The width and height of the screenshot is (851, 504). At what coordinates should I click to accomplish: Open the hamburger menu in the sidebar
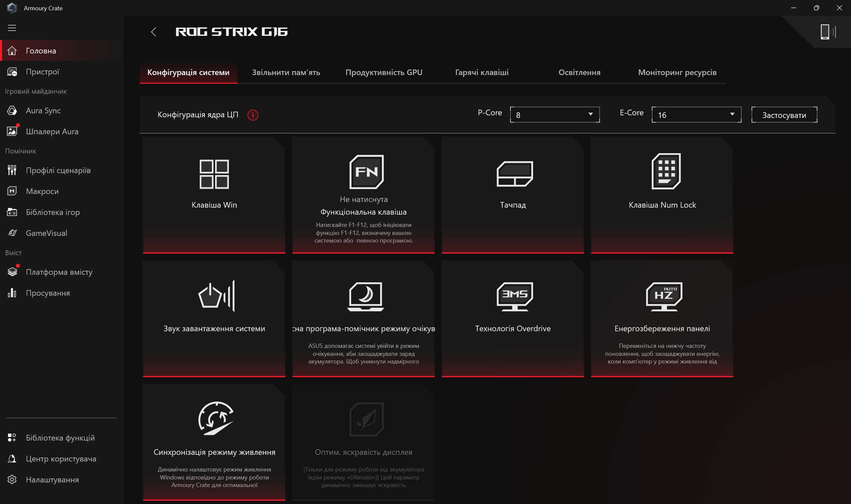pos(12,28)
